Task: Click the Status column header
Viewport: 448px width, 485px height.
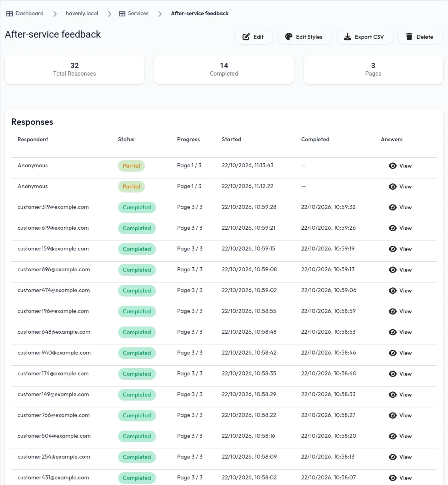Action: (126, 139)
